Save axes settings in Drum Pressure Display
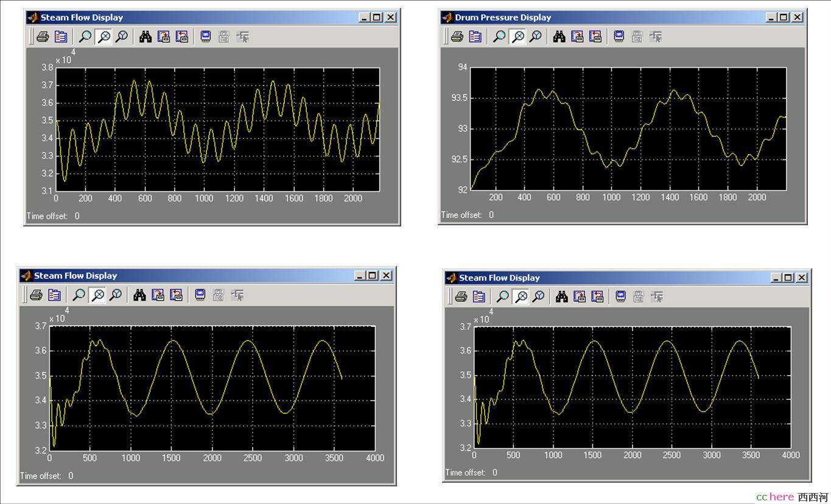831x504 pixels. pos(577,37)
